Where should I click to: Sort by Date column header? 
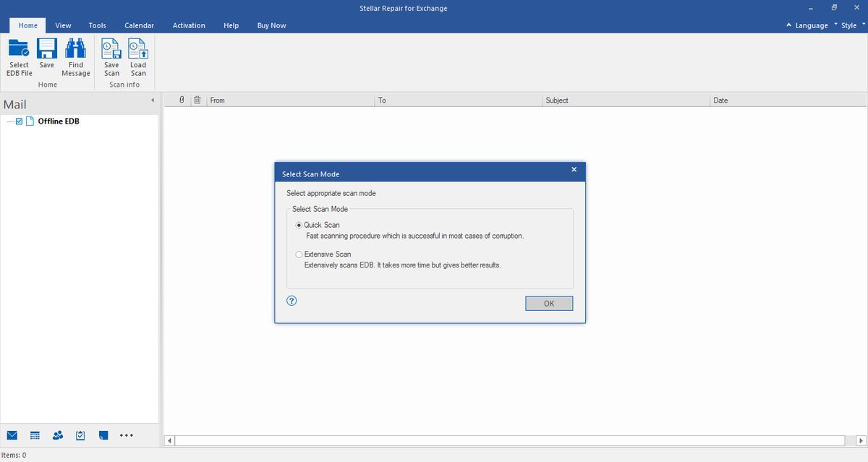(788, 100)
